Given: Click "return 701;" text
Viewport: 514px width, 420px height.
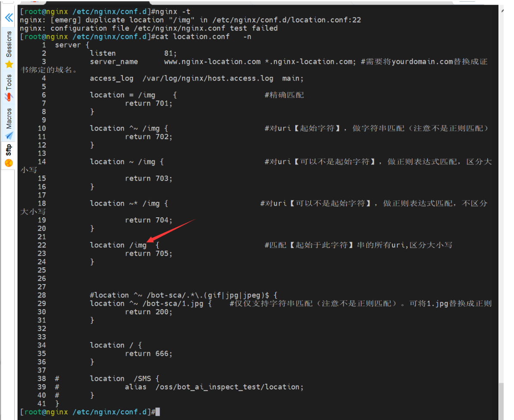Looking at the screenshot, I should (x=148, y=103).
